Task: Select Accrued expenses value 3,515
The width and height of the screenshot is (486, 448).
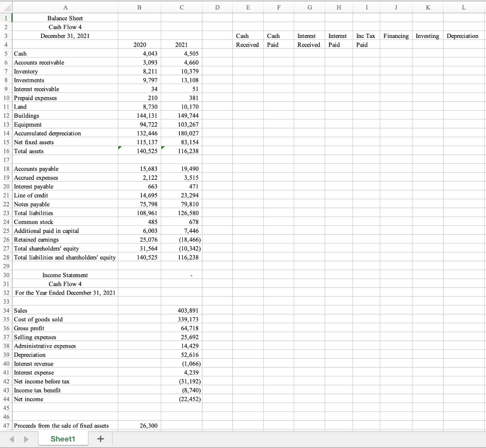Action: point(182,177)
